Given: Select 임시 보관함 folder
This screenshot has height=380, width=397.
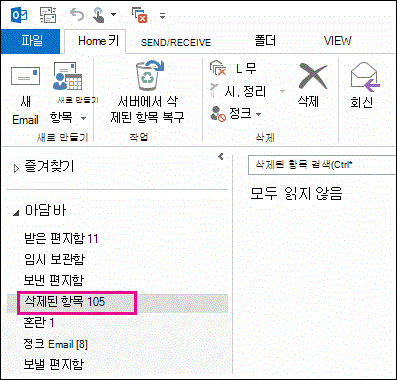Looking at the screenshot, I should [x=55, y=259].
